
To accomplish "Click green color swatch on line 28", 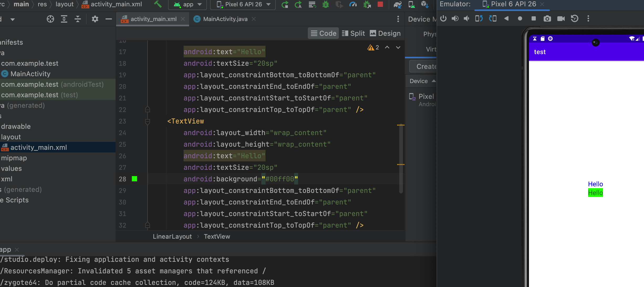I will point(134,179).
